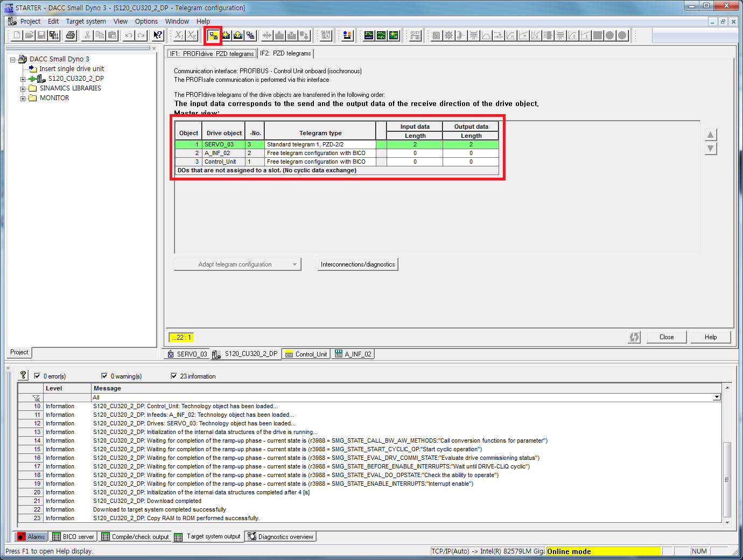Click the message list vertical scrollbar
The image size is (743, 560).
click(x=727, y=480)
